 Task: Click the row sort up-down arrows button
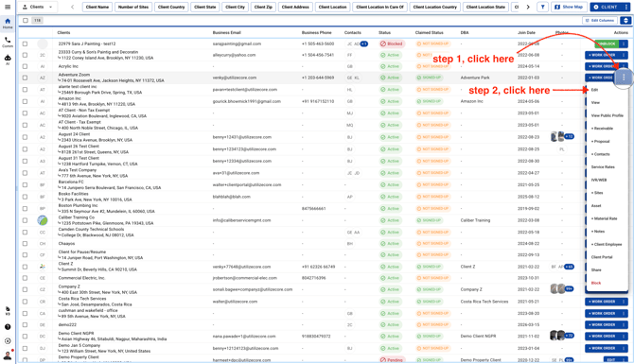click(x=625, y=20)
